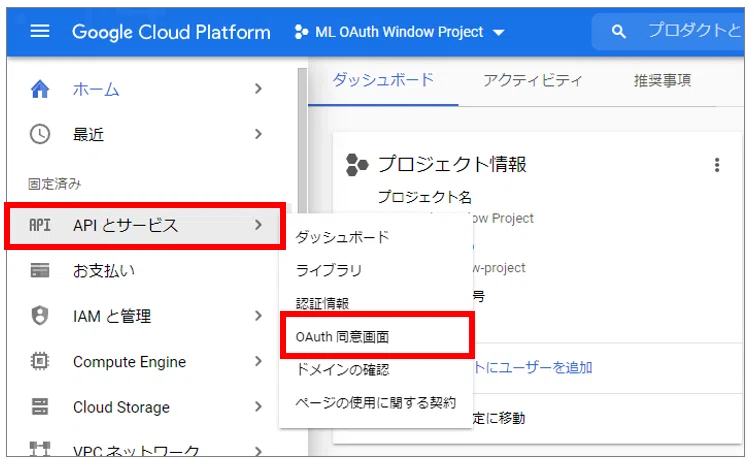
Task: Click the 固定済み section label
Action: [x=54, y=183]
